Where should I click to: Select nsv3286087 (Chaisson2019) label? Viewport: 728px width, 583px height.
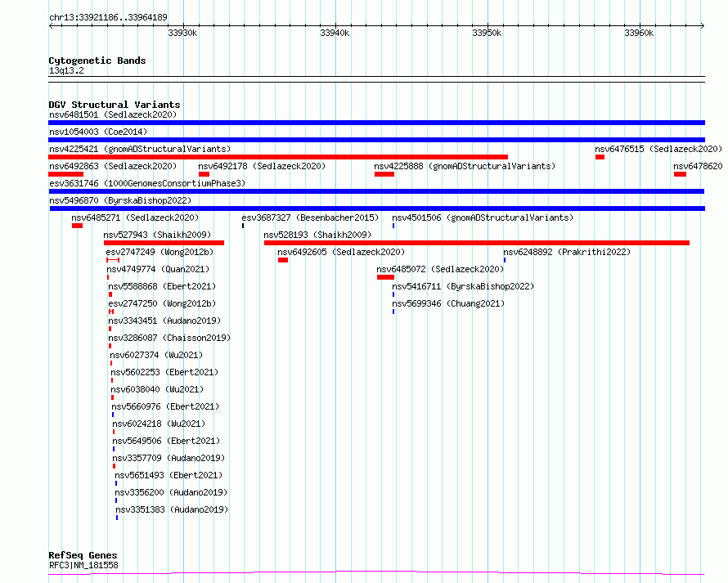(169, 338)
